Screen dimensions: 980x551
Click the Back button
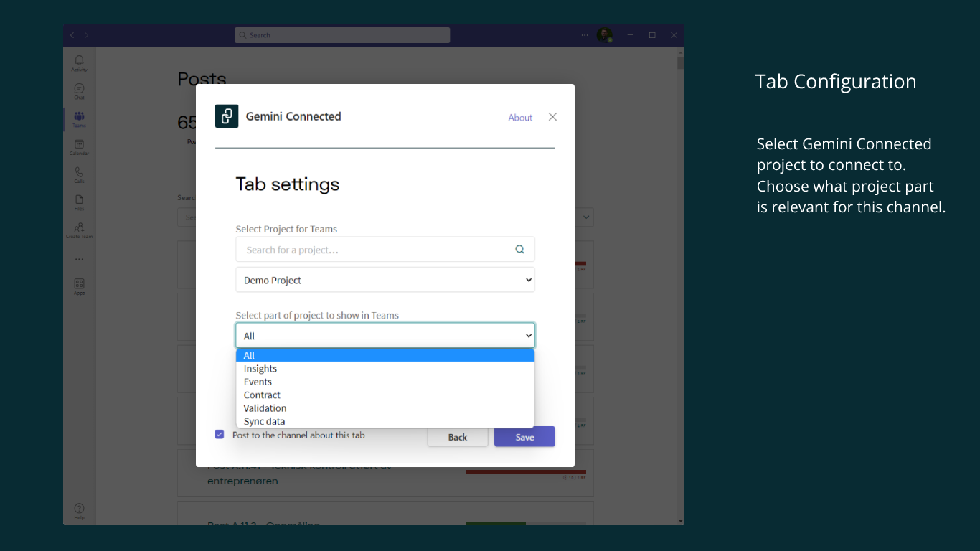(x=458, y=437)
